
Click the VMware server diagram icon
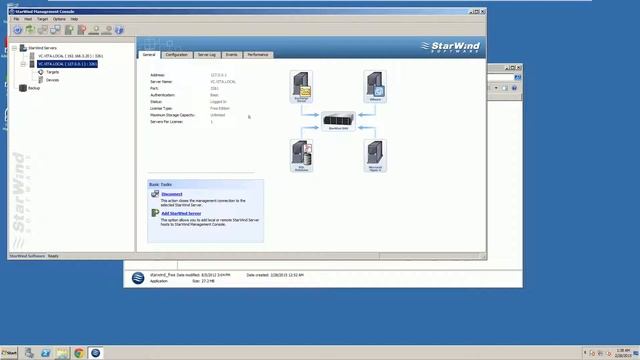375,86
